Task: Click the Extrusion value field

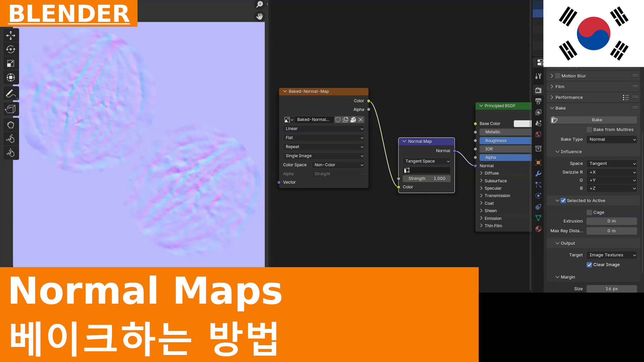Action: 612,221
